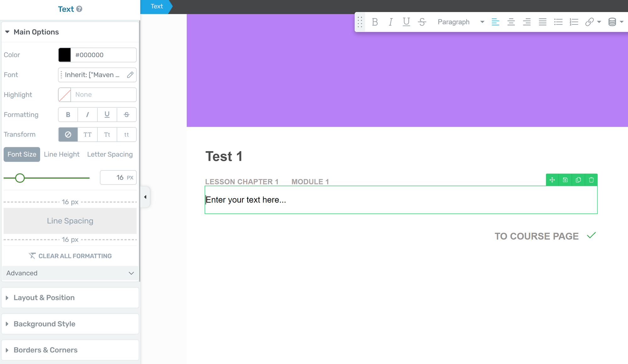Click the color hex input field
Viewport: 628px width, 364px height.
104,55
